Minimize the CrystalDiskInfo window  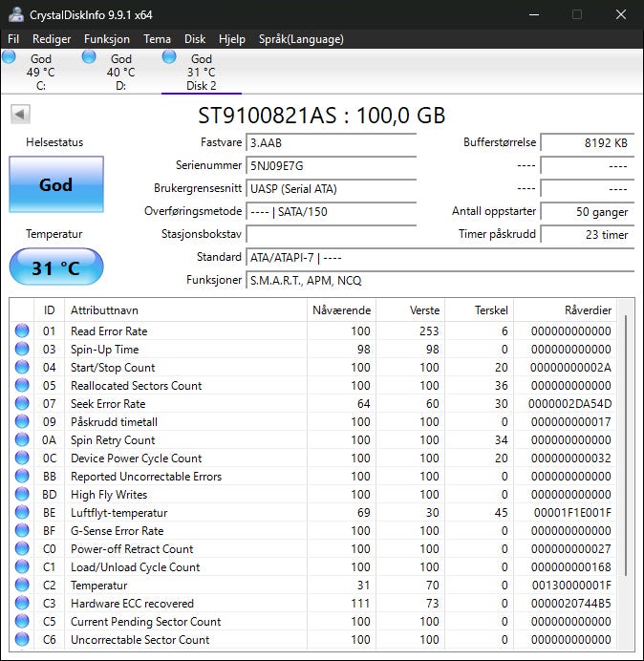pos(534,14)
